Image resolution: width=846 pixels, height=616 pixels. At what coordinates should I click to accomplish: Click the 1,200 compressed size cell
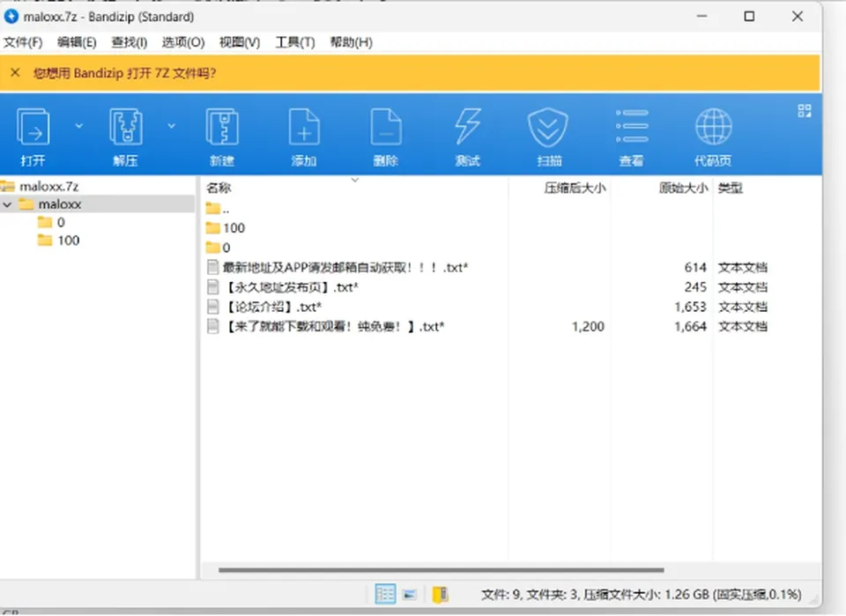point(588,326)
